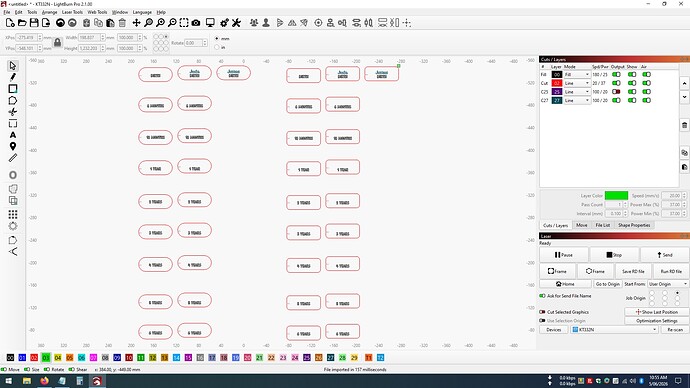This screenshot has height=388, width=690.
Task: Click the Devices button
Action: 554,329
